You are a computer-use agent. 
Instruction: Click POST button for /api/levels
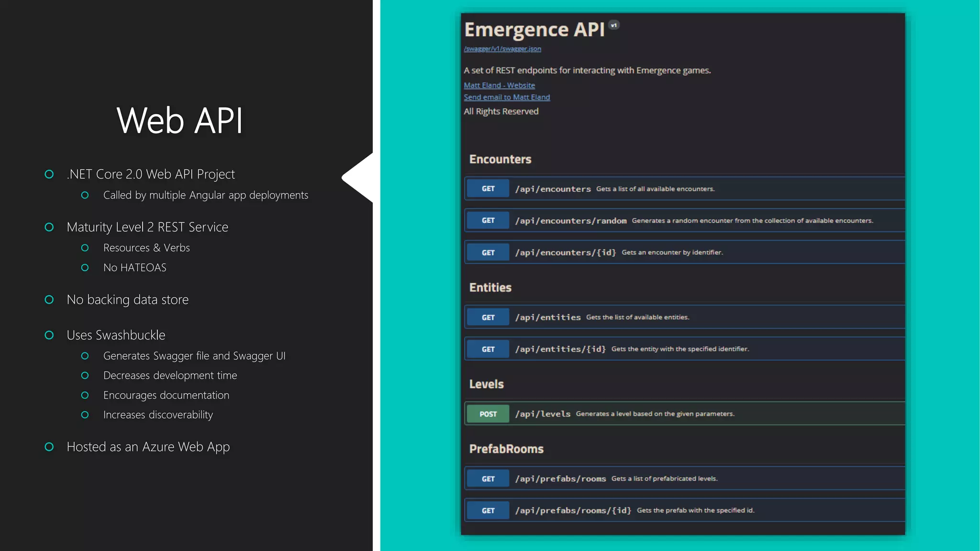pos(488,414)
